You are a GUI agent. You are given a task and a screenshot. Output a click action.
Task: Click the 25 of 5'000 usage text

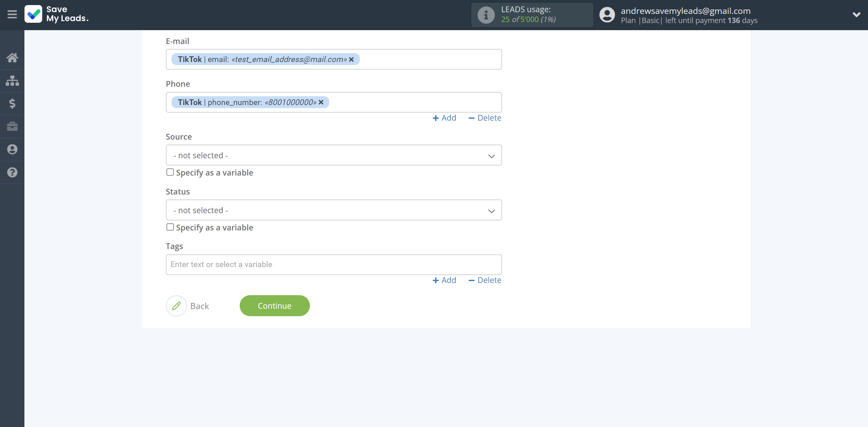pyautogui.click(x=528, y=20)
